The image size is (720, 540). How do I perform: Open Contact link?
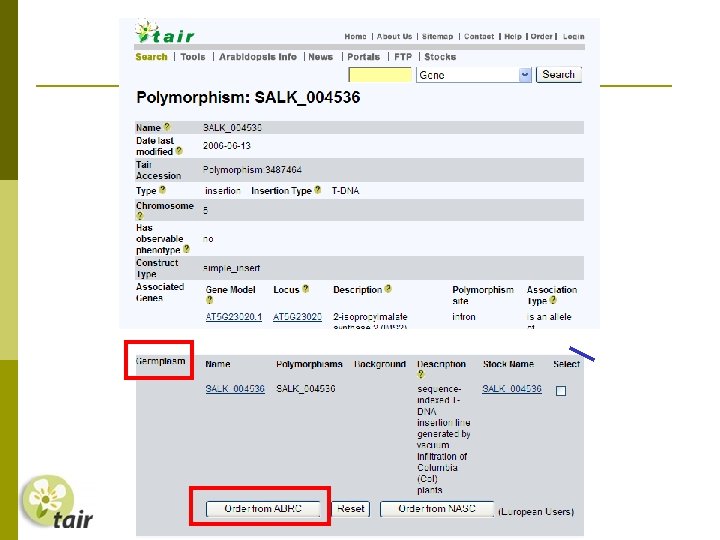(x=479, y=36)
